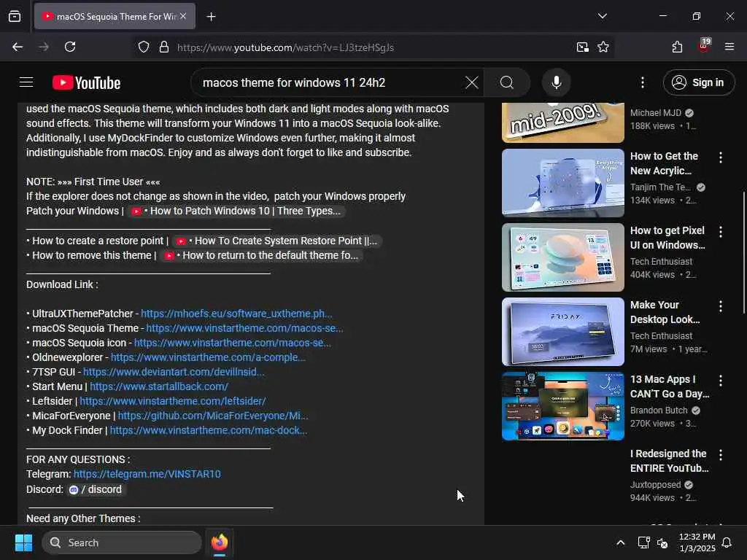This screenshot has width=747, height=560.
Task: Expand the list all tabs chevron
Action: pyautogui.click(x=602, y=16)
